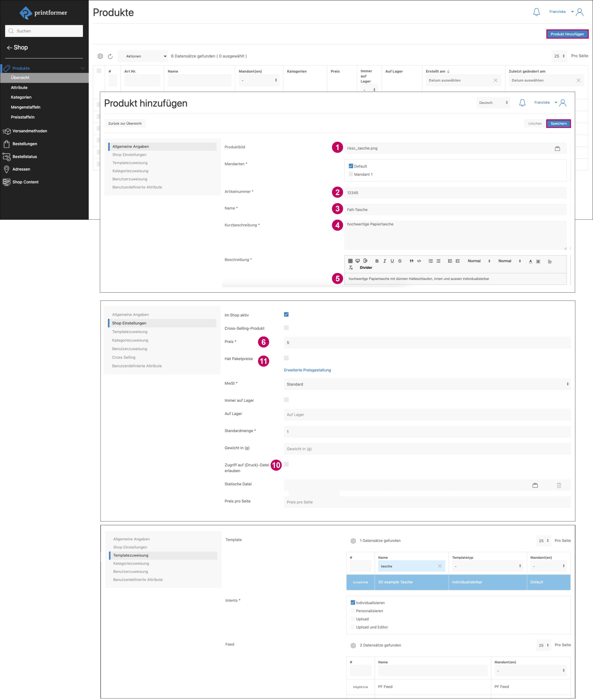Click the numbered list icon in the editor
Image resolution: width=593 pixels, height=700 pixels.
click(431, 261)
